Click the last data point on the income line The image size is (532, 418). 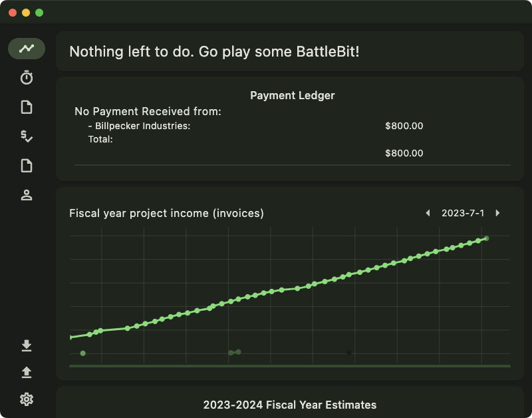(486, 238)
